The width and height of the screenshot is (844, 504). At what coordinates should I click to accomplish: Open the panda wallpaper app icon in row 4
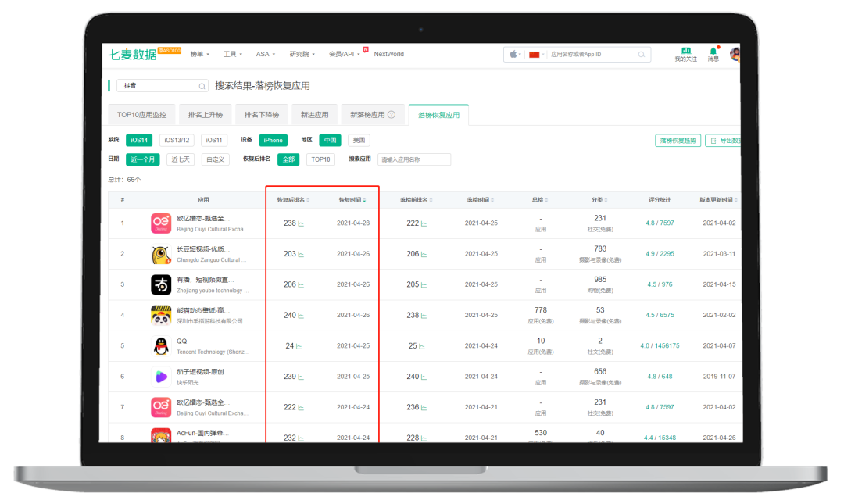[161, 315]
